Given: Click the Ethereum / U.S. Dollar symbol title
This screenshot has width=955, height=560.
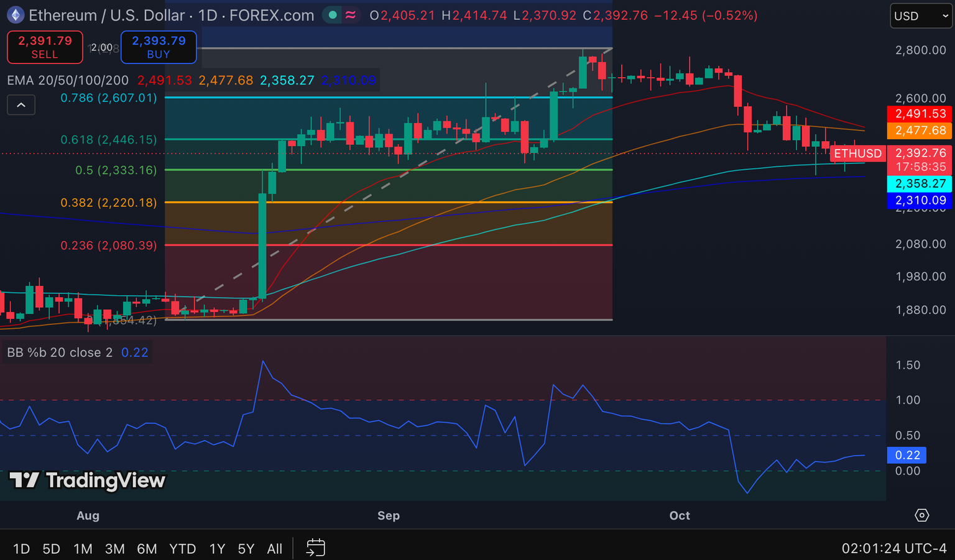Looking at the screenshot, I should pyautogui.click(x=107, y=16).
